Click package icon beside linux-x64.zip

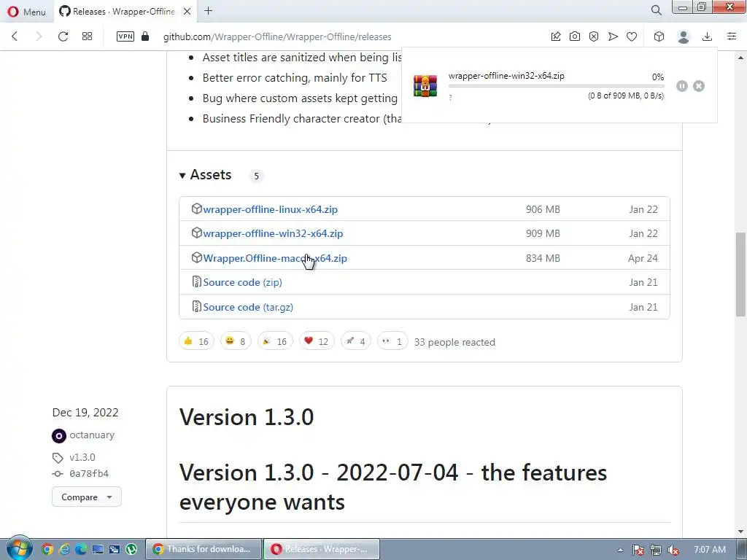pyautogui.click(x=197, y=209)
